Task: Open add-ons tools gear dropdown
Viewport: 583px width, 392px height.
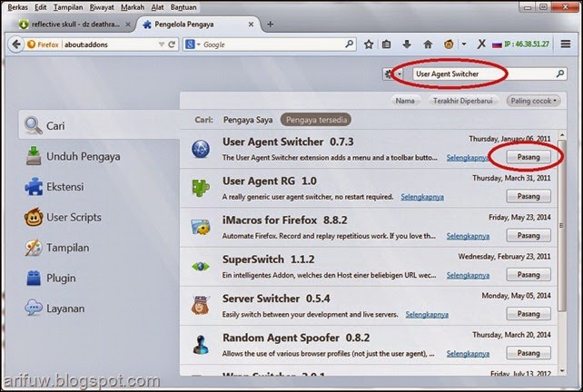Action: (392, 73)
